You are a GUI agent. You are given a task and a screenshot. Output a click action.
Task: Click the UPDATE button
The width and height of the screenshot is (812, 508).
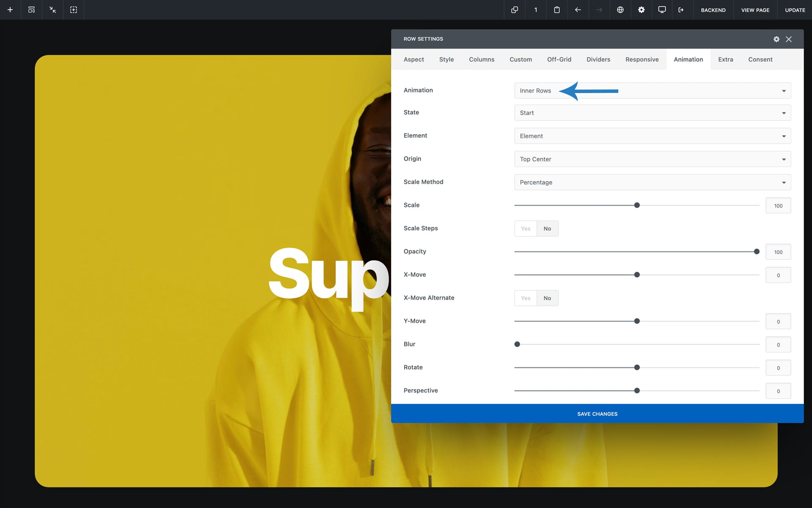tap(795, 10)
